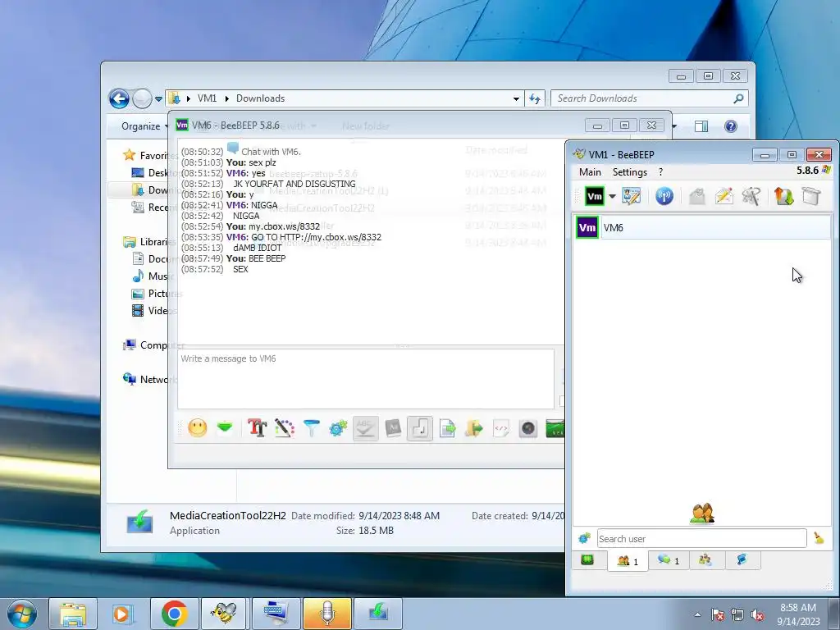Clear the search with the broom icon
This screenshot has width=840, height=630.
click(x=819, y=538)
